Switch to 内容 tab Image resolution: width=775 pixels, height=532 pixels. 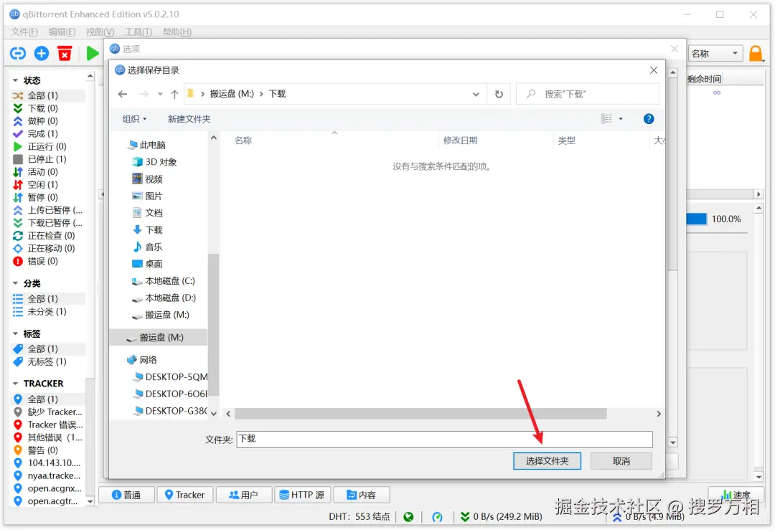(361, 495)
